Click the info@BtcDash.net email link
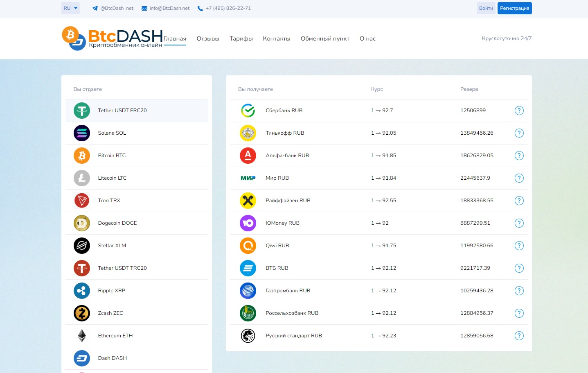588x373 pixels. coord(165,8)
